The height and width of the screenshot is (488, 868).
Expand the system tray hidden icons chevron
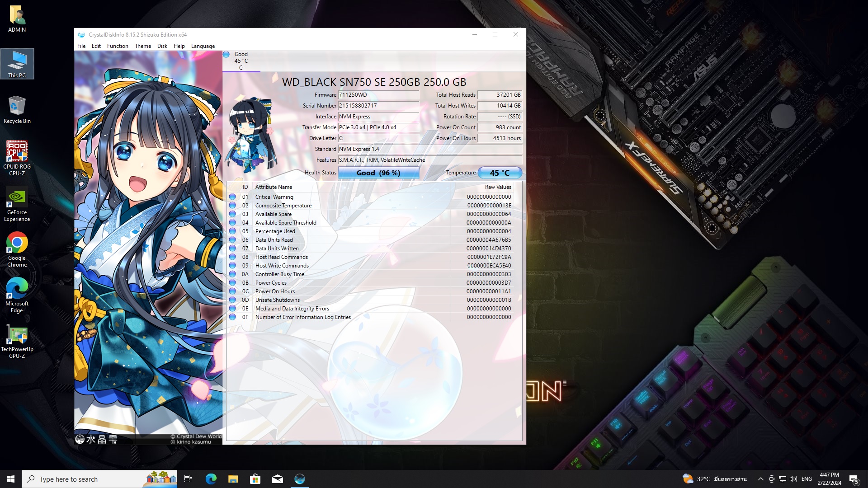760,479
